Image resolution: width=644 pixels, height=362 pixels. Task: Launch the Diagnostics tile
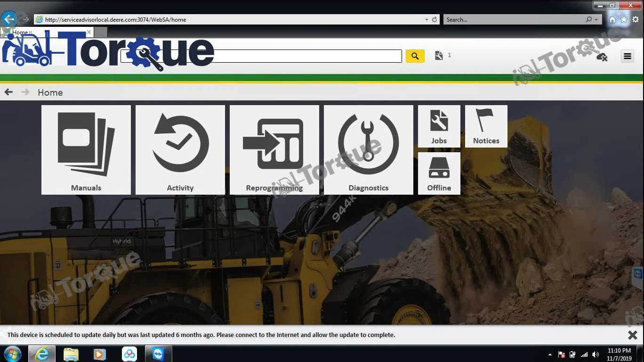point(369,150)
